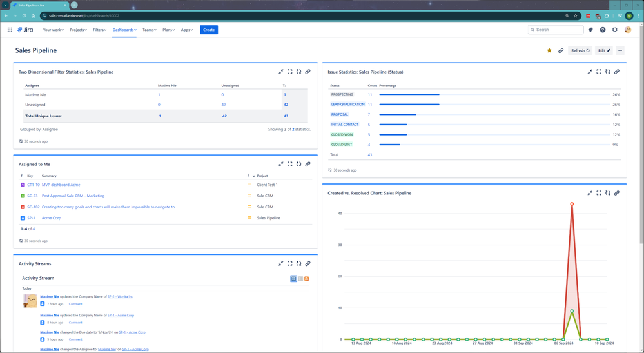
Task: Open a new browser tab
Action: tap(74, 5)
